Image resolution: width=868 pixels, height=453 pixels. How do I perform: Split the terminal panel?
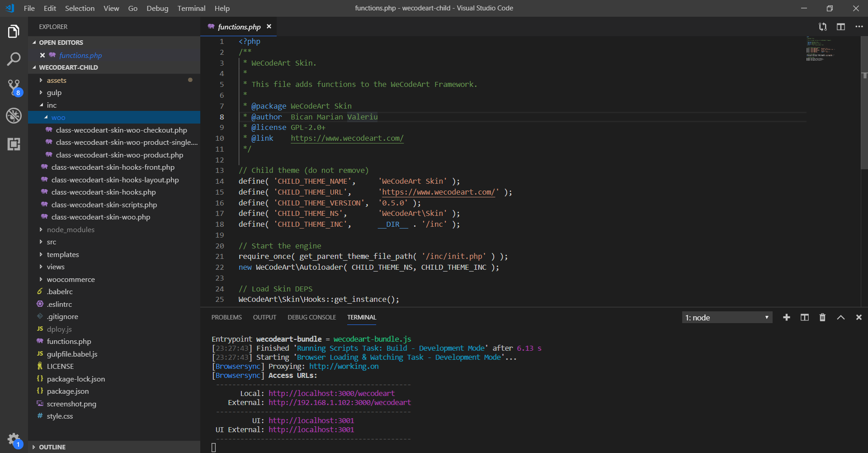click(805, 318)
